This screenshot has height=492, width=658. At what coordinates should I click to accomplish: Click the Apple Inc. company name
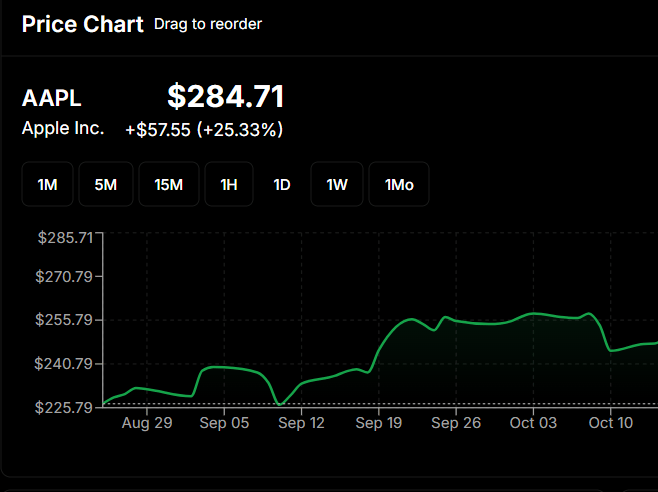(63, 128)
